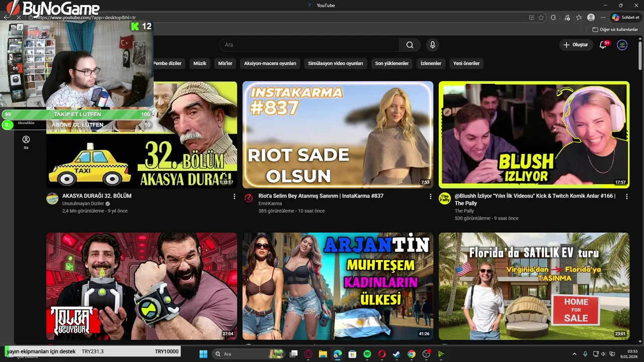The image size is (644, 362).
Task: Click the Windows Start button
Action: tap(203, 354)
